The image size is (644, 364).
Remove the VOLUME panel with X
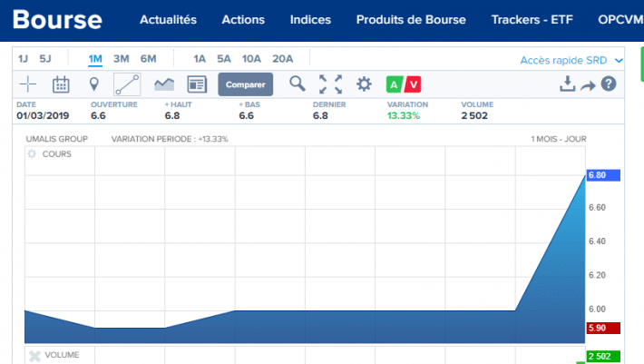(x=34, y=356)
